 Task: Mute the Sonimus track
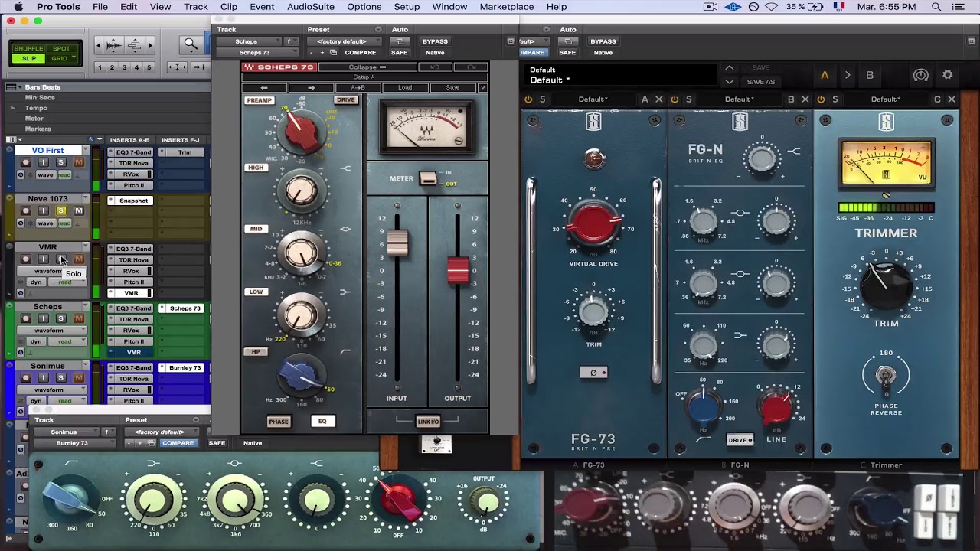click(78, 378)
